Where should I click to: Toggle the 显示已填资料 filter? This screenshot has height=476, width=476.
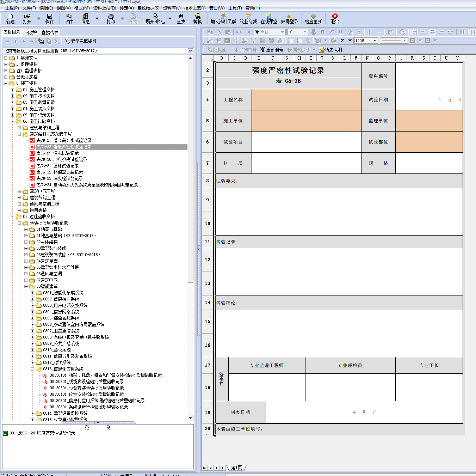tap(81, 41)
